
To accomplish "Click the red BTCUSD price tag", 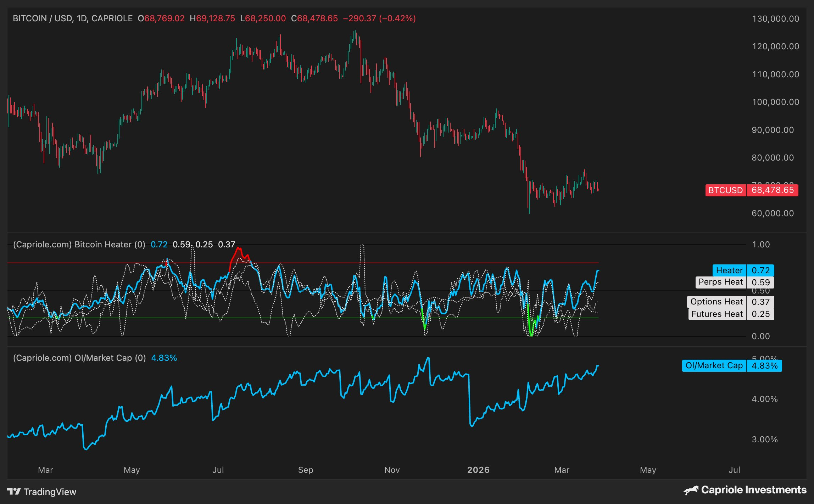I will coord(725,190).
